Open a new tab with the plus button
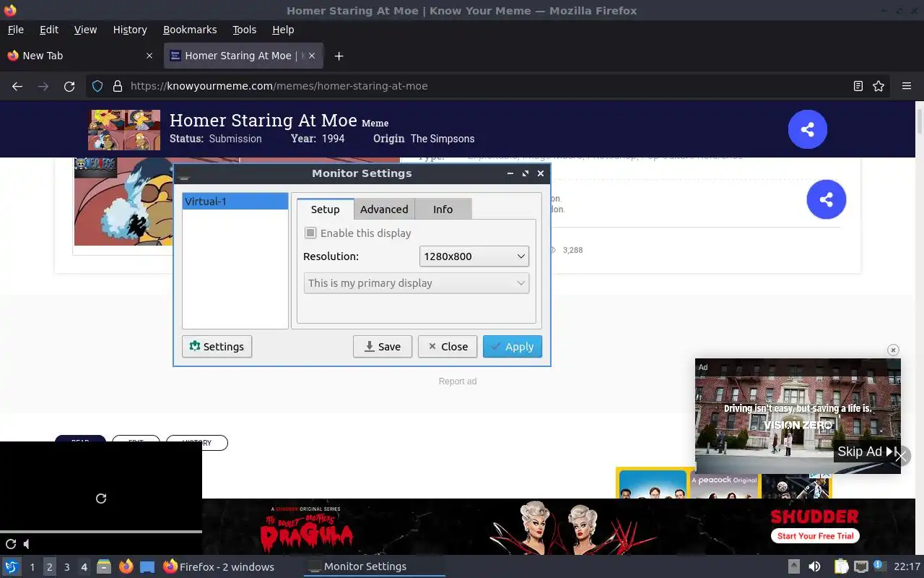Screen dimensions: 924x578 point(339,56)
